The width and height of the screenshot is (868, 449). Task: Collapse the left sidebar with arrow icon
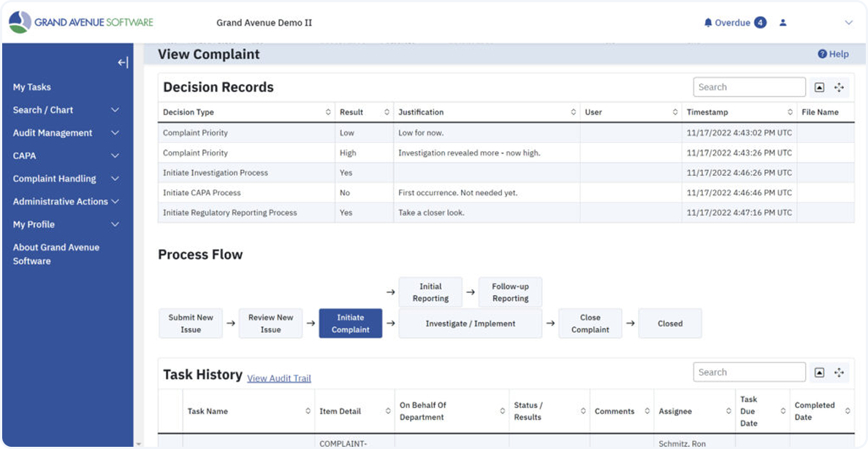123,63
